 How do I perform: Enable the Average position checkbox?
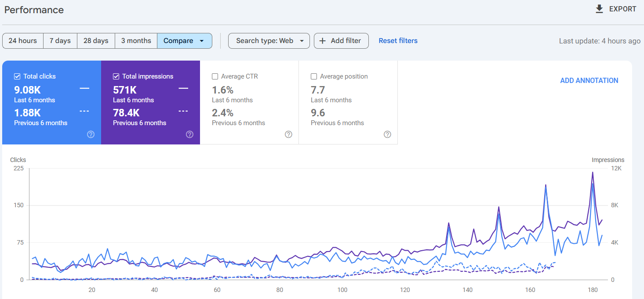click(x=314, y=76)
